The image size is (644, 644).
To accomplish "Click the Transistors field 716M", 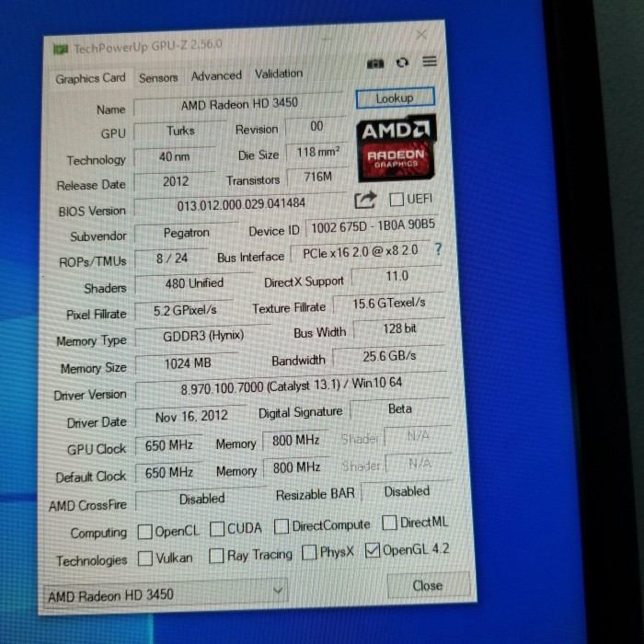I will (x=318, y=178).
